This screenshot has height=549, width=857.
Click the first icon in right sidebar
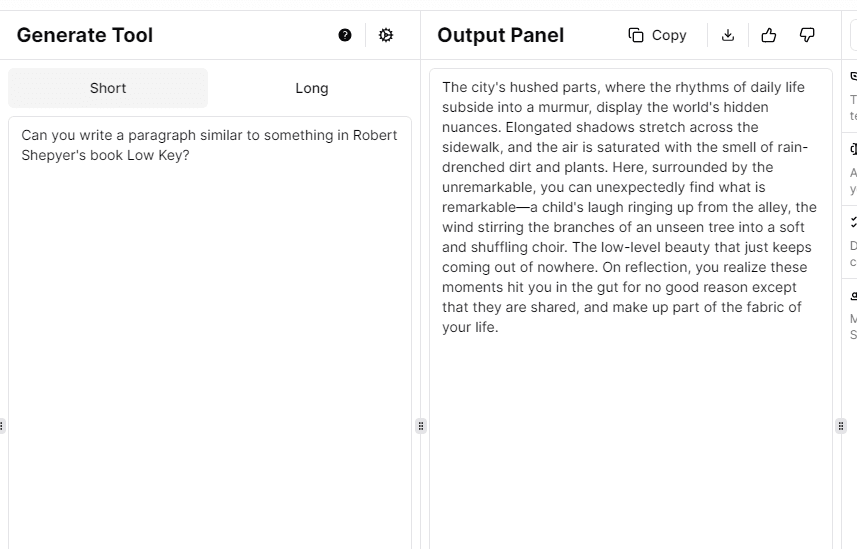(853, 76)
